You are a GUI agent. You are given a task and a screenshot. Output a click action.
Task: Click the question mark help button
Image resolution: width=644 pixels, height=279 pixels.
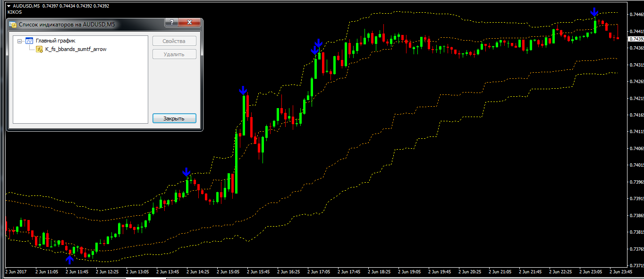click(x=171, y=23)
